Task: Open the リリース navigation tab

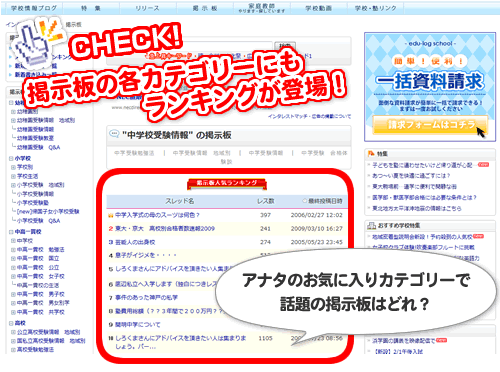Action: [x=147, y=8]
